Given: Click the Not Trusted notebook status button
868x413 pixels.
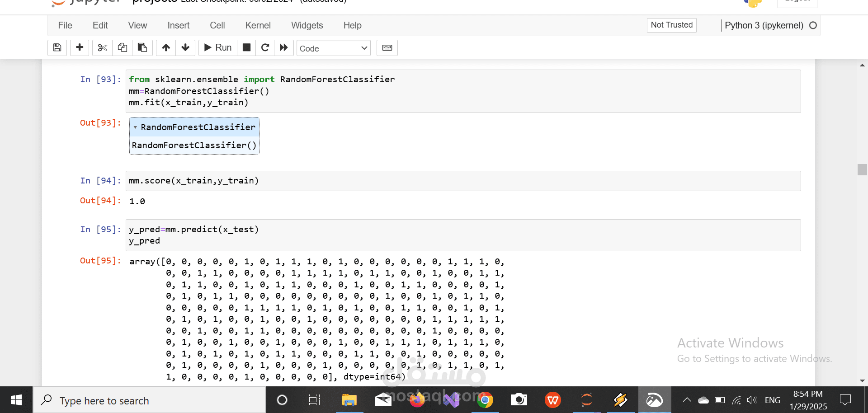Looking at the screenshot, I should tap(671, 25).
